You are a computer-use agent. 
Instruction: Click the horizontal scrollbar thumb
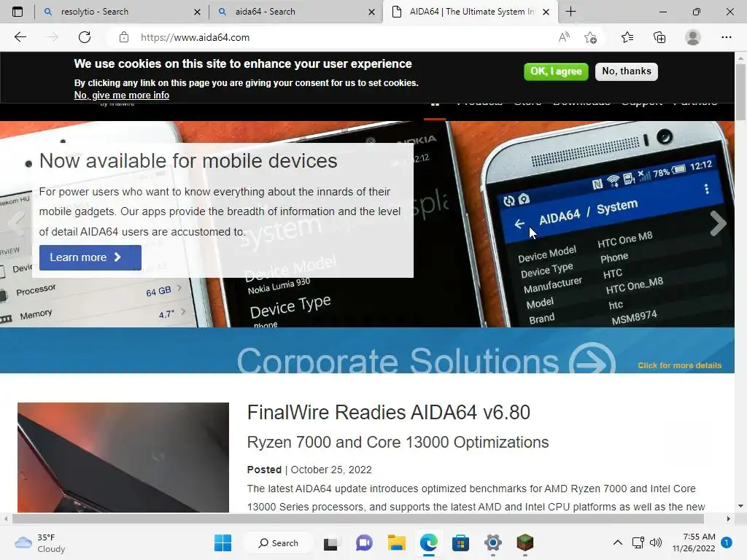[x=357, y=518]
